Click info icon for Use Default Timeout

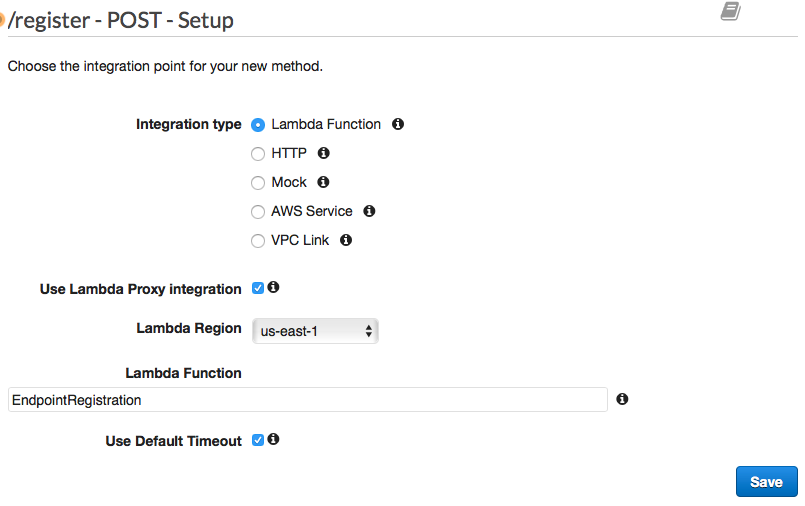tap(273, 439)
